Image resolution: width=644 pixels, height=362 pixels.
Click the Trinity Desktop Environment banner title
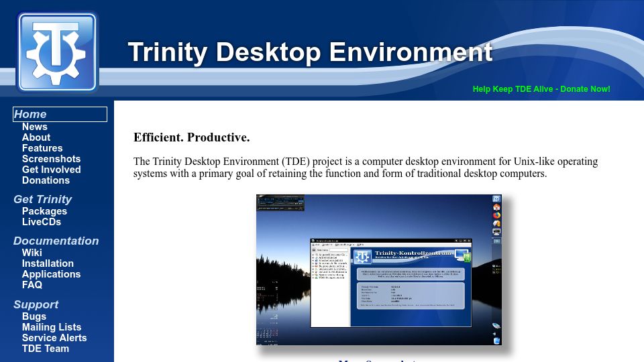pyautogui.click(x=310, y=52)
